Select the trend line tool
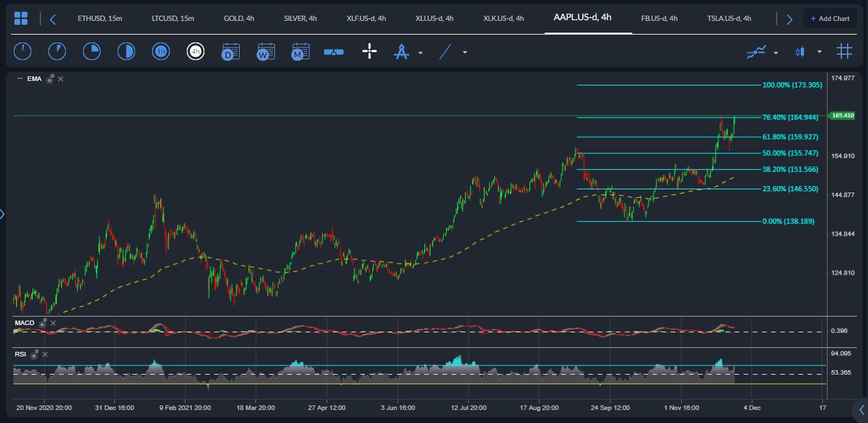This screenshot has height=423, width=868. pos(445,52)
